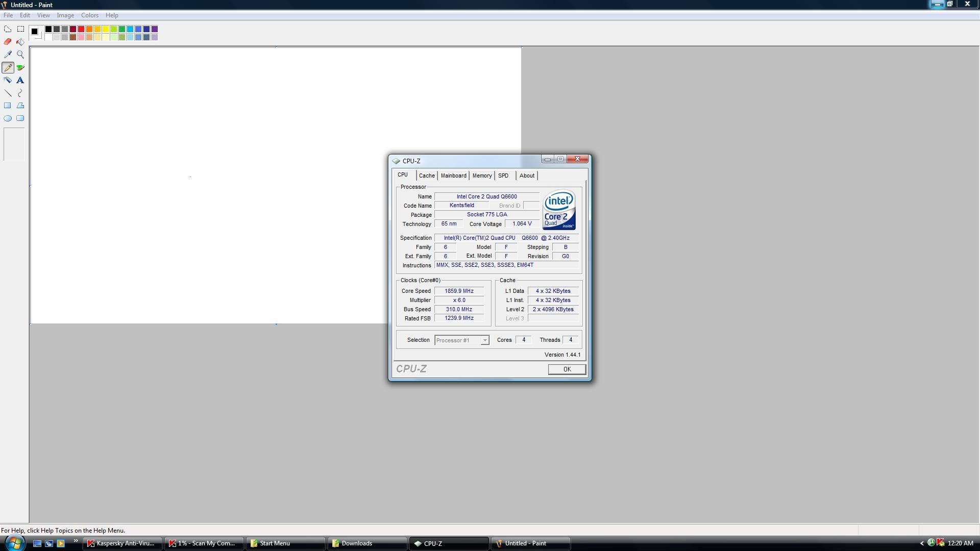Image resolution: width=980 pixels, height=551 pixels.
Task: Select the Ellipse shape tool
Action: click(8, 118)
